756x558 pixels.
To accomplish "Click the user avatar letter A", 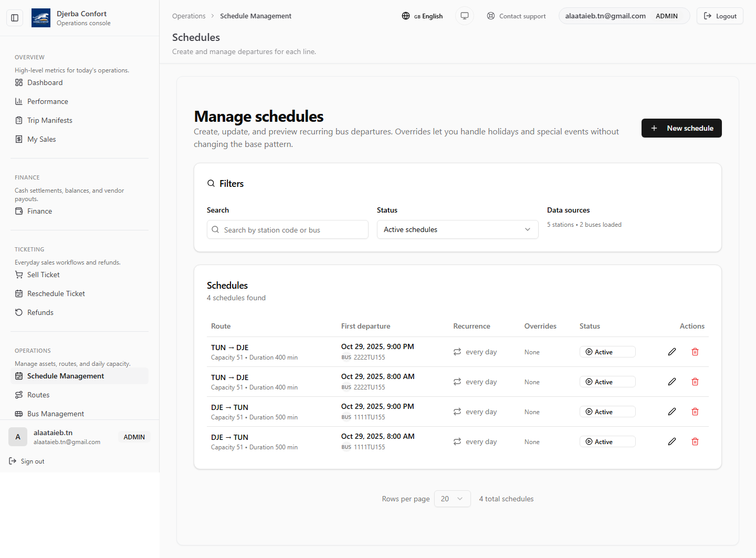I will pyautogui.click(x=18, y=437).
